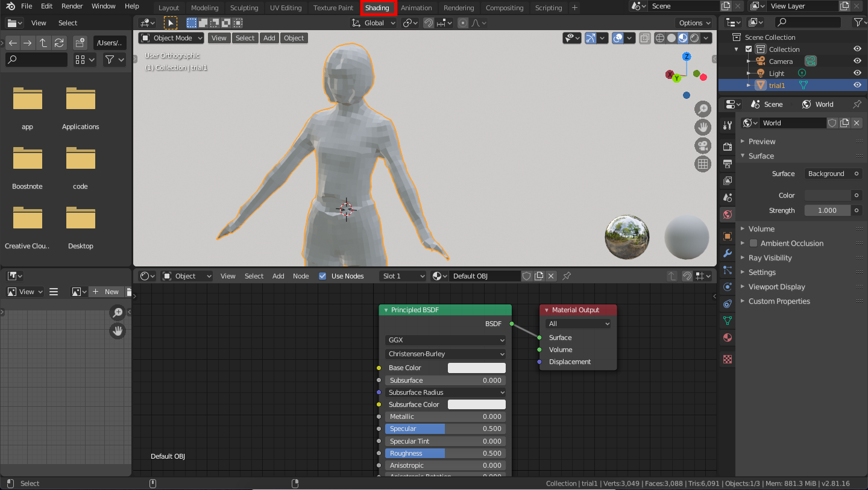Hide the trial1 object in outliner
Screen dimensions: 868x490
857,85
